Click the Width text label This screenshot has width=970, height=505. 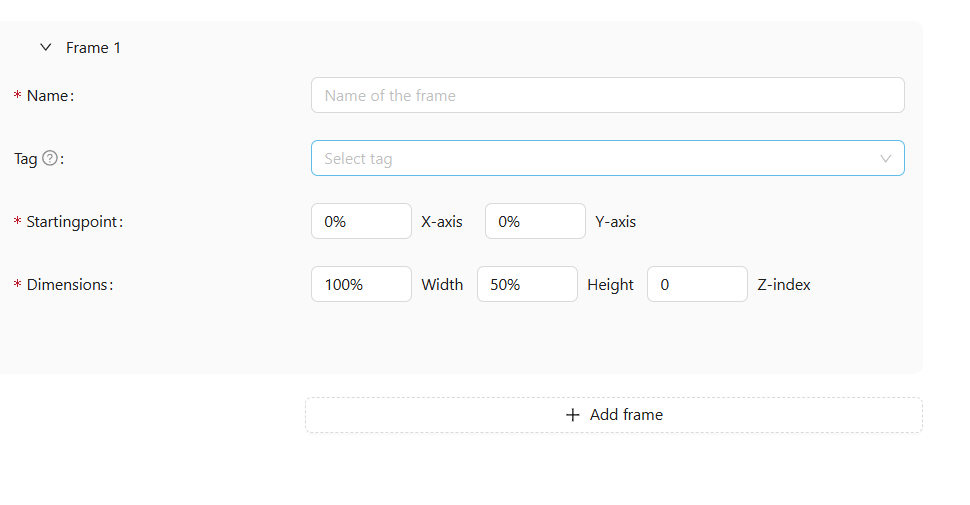coord(442,284)
